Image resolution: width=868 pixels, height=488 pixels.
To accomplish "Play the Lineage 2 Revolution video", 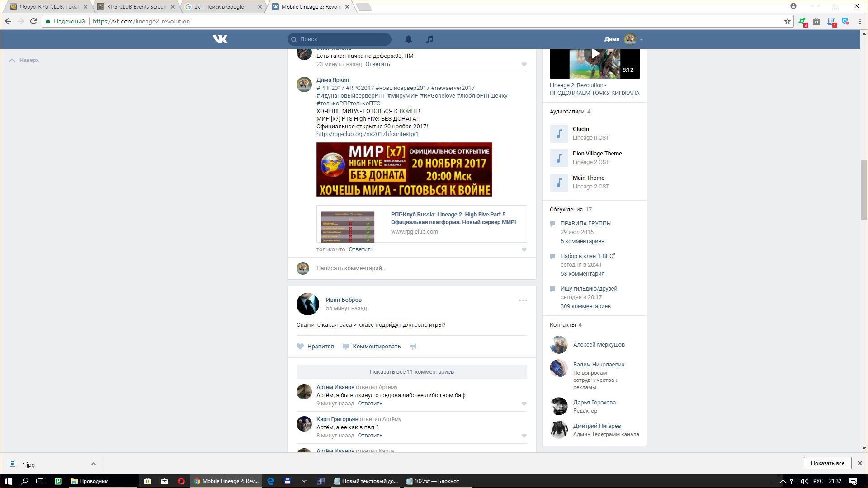I will coord(595,54).
